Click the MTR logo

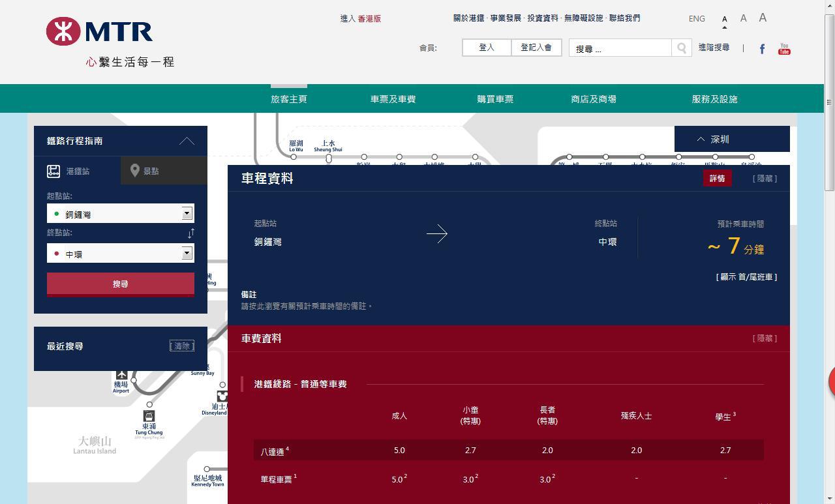(99, 31)
